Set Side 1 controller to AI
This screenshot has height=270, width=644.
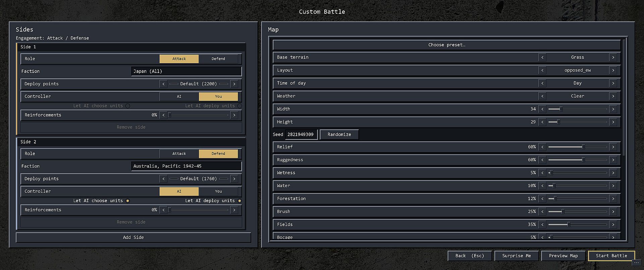(179, 96)
